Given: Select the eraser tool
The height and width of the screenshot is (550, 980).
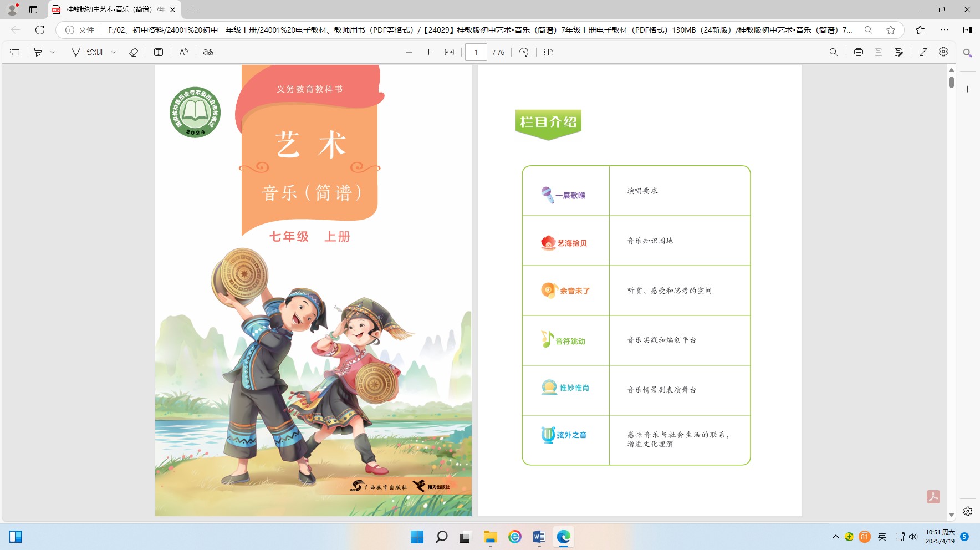Looking at the screenshot, I should coord(134,52).
